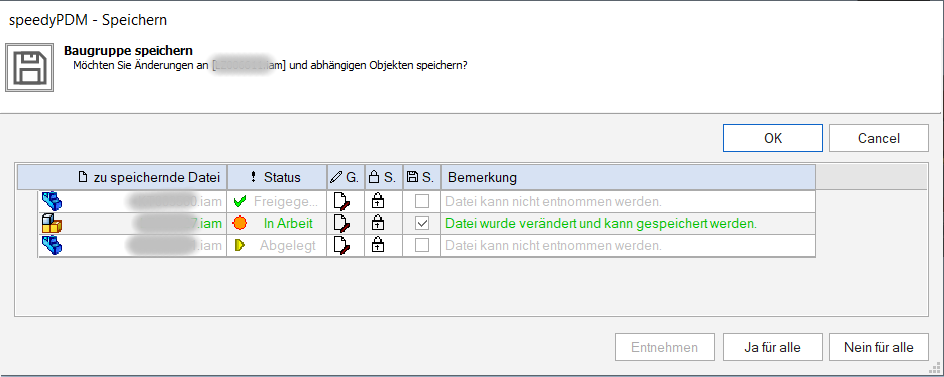The height and width of the screenshot is (377, 944).
Task: Click yellow Abgelegt status icon
Action: point(239,246)
